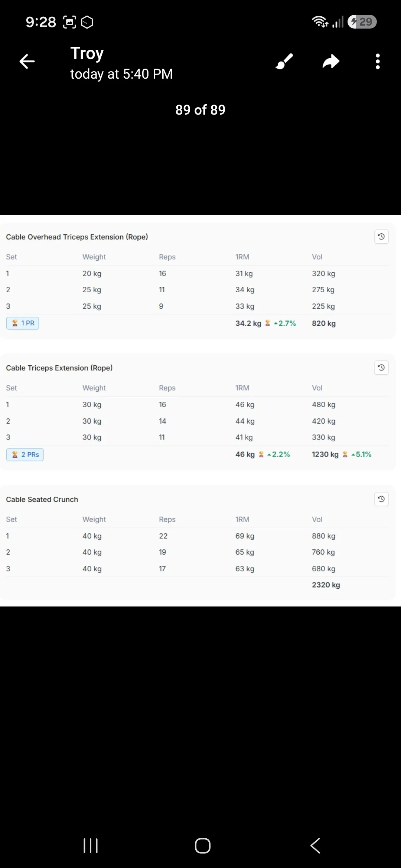The image size is (401, 868).
Task: Tap the 34.2 kg 1RM record trophy
Action: pyautogui.click(x=267, y=323)
